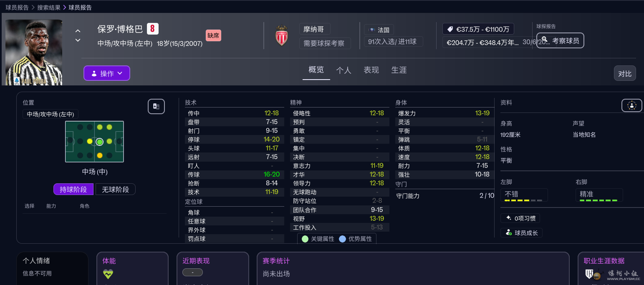Image resolution: width=644 pixels, height=285 pixels.
Task: Switch to the 生涯 tab
Action: point(399,70)
